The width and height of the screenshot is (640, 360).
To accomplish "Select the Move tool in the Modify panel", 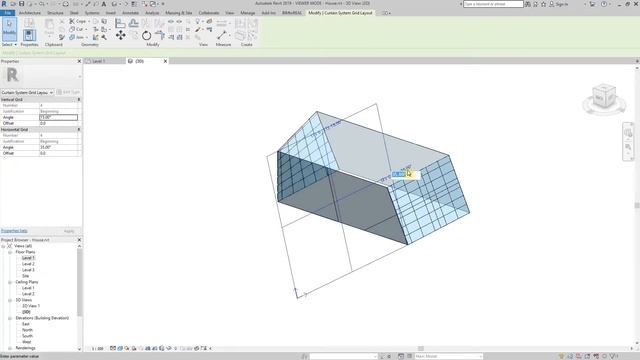I will pos(120,36).
